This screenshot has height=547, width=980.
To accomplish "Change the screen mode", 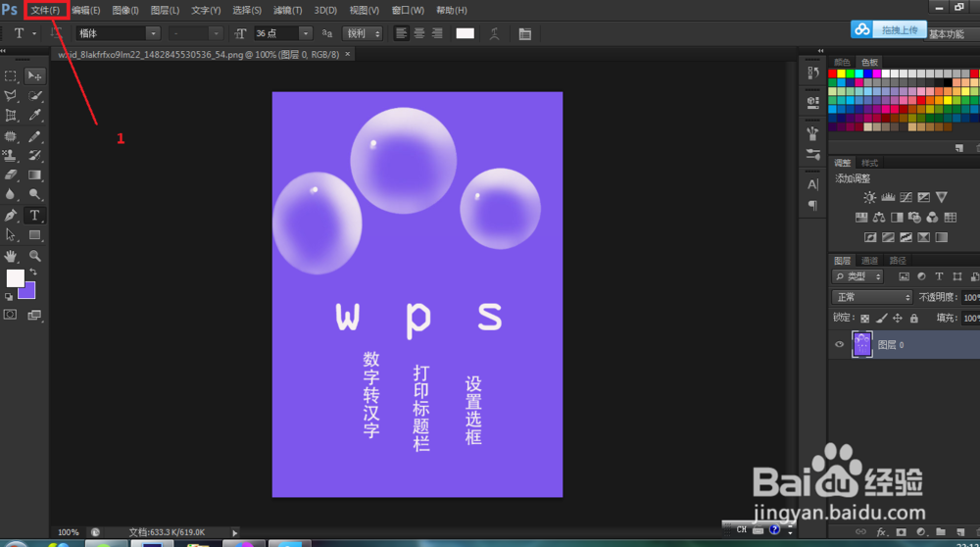I will tap(35, 315).
